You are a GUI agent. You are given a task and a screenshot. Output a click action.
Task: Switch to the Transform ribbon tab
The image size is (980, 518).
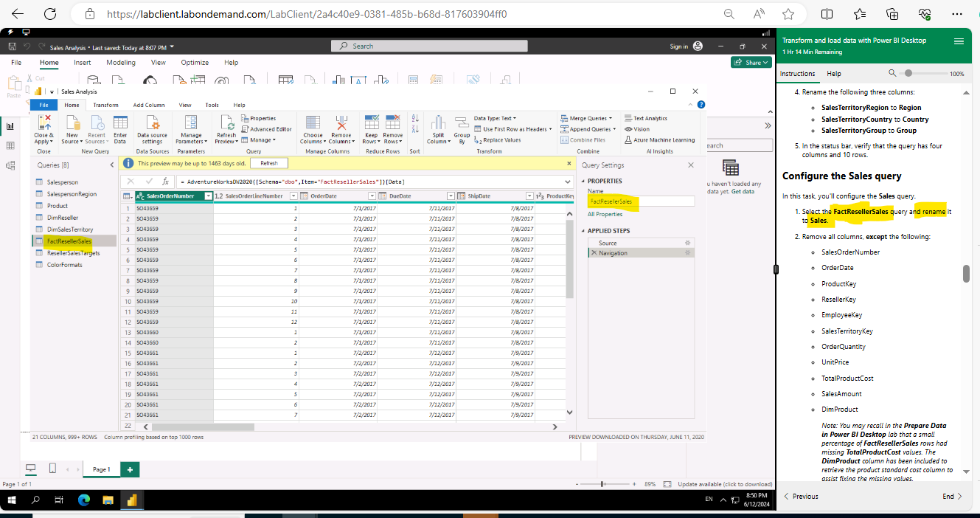(105, 105)
